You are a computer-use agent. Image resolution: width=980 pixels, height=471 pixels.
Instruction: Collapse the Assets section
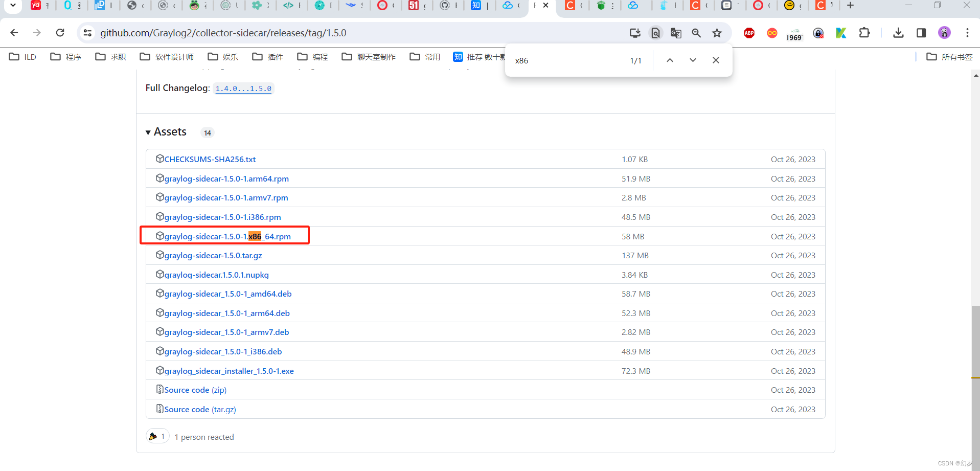point(148,131)
